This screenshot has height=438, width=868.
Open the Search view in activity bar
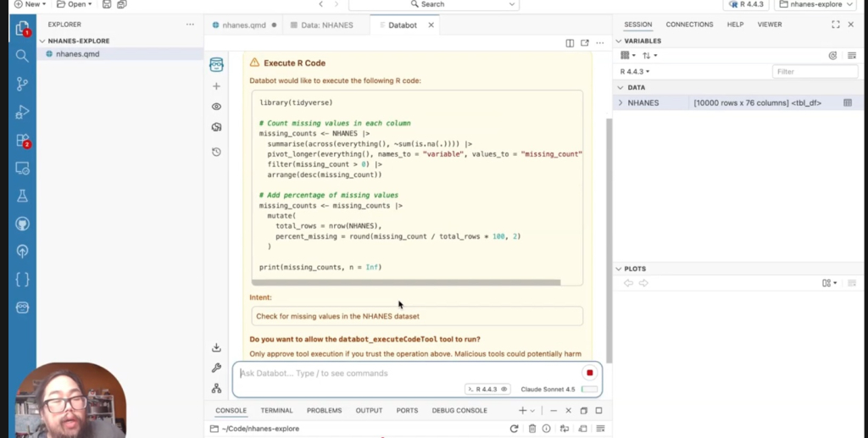[x=22, y=56]
